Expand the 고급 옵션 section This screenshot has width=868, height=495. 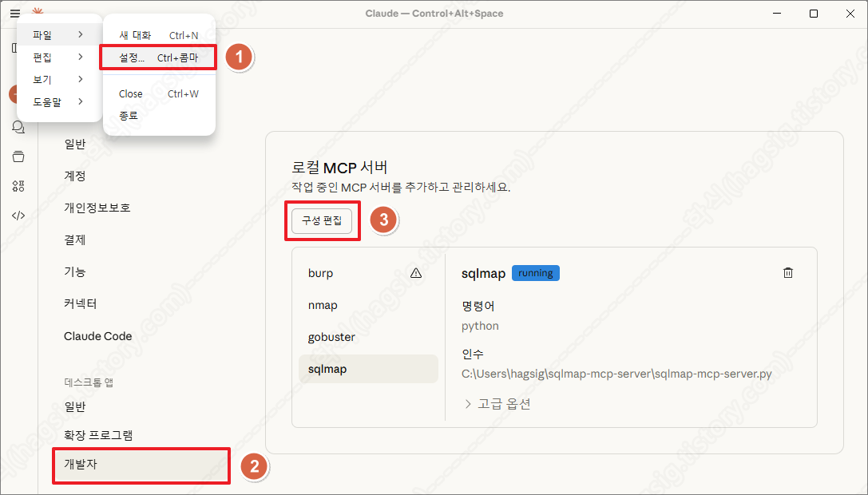[497, 404]
